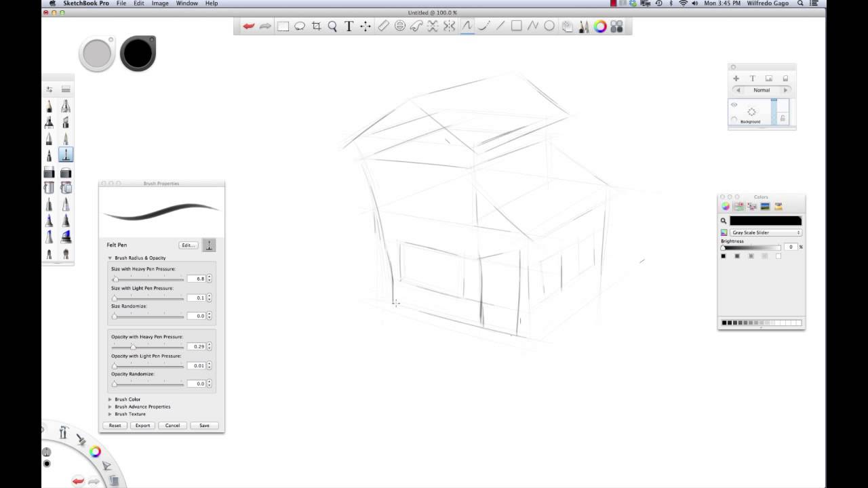
Task: Click Edit button in Brush Properties
Action: click(x=188, y=245)
